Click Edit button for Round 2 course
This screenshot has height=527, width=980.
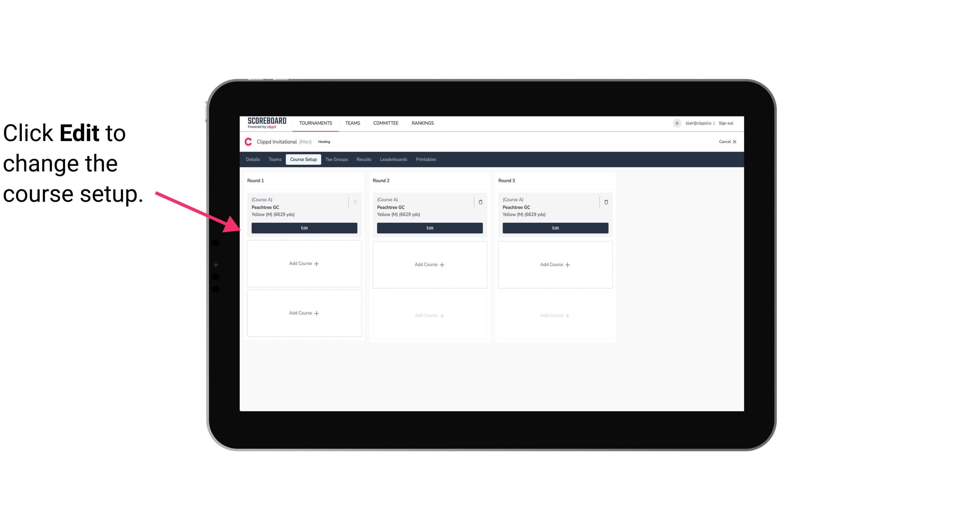(x=430, y=228)
